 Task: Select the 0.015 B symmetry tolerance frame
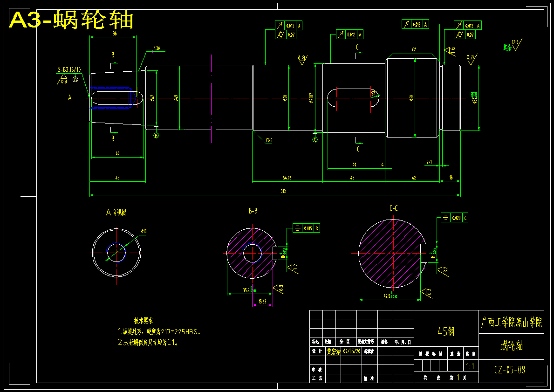(x=306, y=228)
